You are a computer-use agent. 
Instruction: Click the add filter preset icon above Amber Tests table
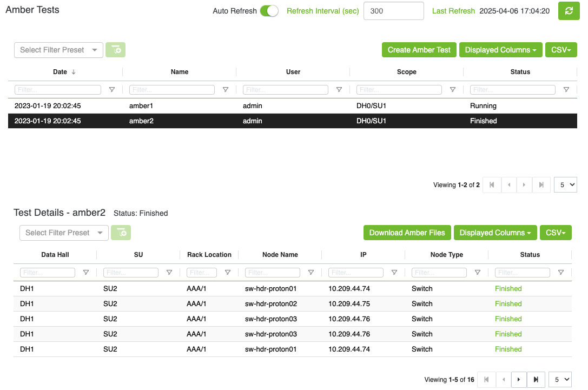point(115,50)
